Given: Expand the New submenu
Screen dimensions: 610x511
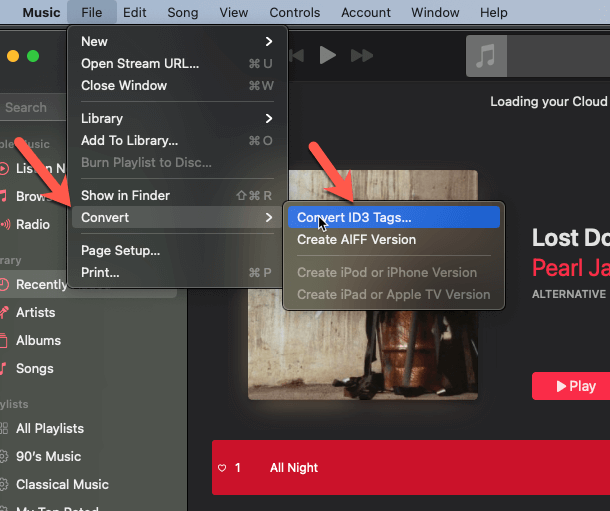Looking at the screenshot, I should click(x=177, y=41).
